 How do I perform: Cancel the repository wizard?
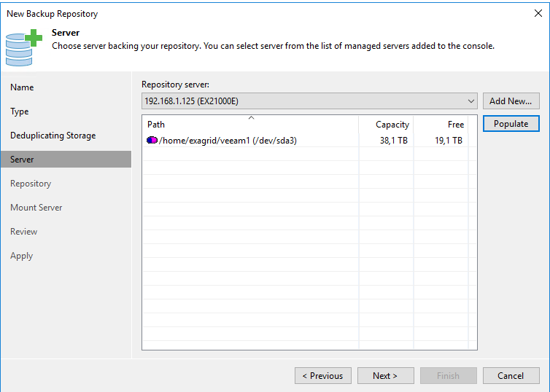[x=511, y=375]
